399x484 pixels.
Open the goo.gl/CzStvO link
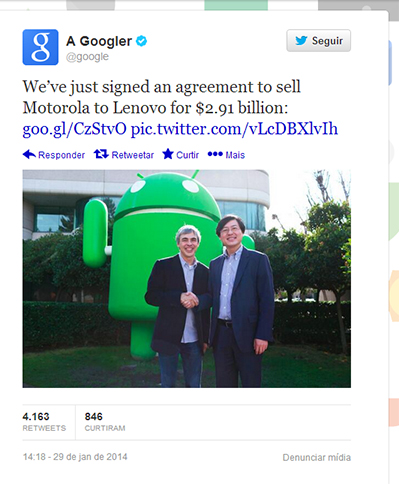coord(75,129)
